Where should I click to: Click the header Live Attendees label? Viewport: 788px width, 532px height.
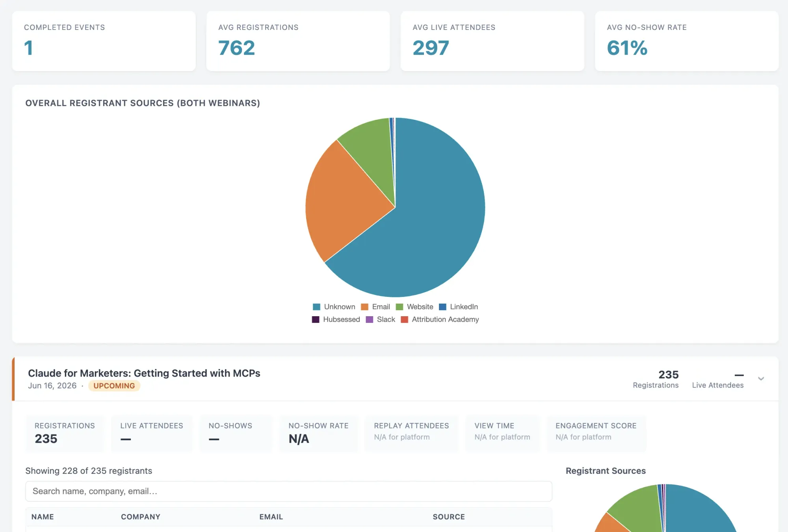coord(718,385)
